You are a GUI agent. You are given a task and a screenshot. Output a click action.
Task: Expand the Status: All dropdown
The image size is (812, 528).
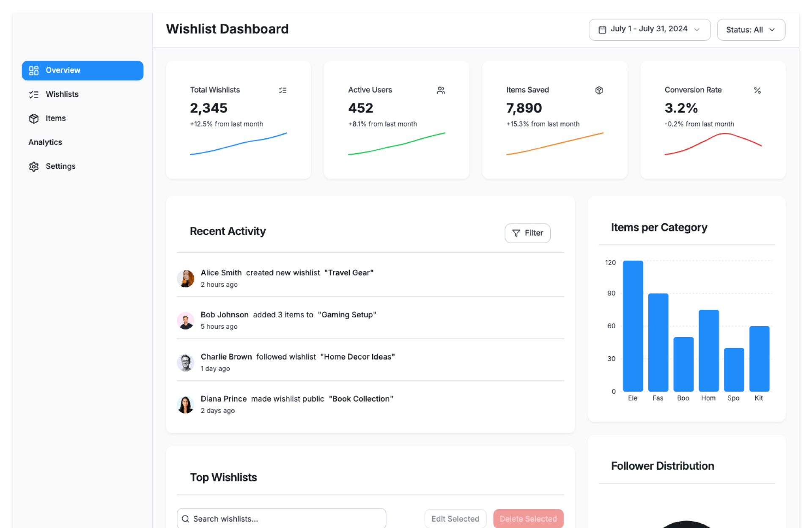751,30
